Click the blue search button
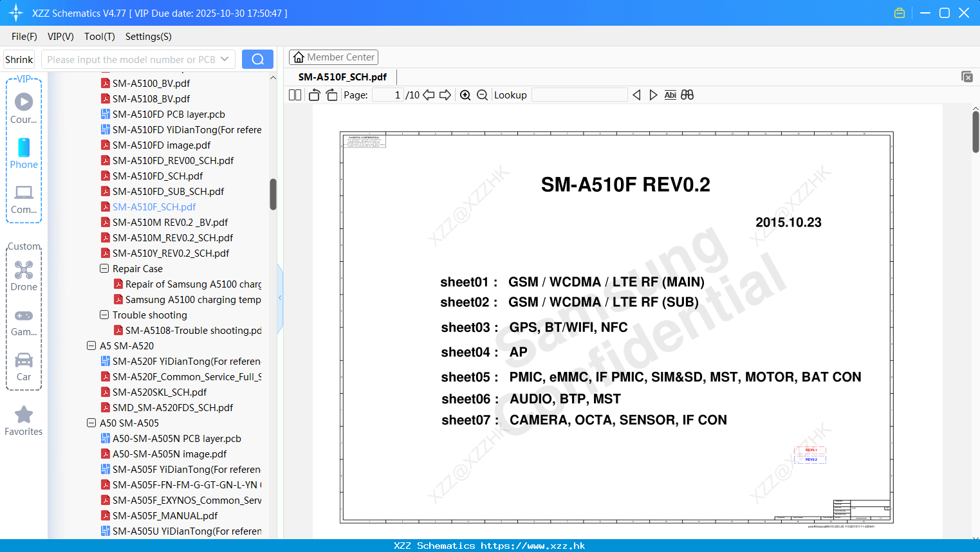This screenshot has width=980, height=552. click(257, 59)
